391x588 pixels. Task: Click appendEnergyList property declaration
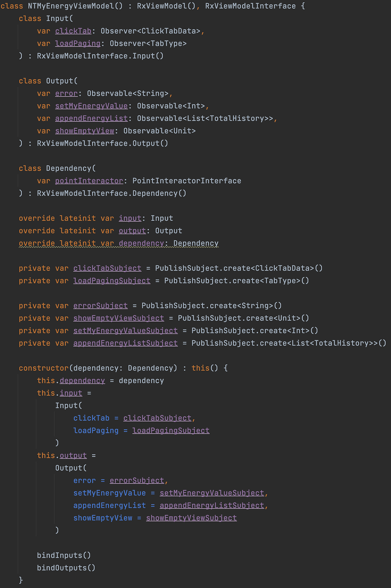click(x=91, y=118)
